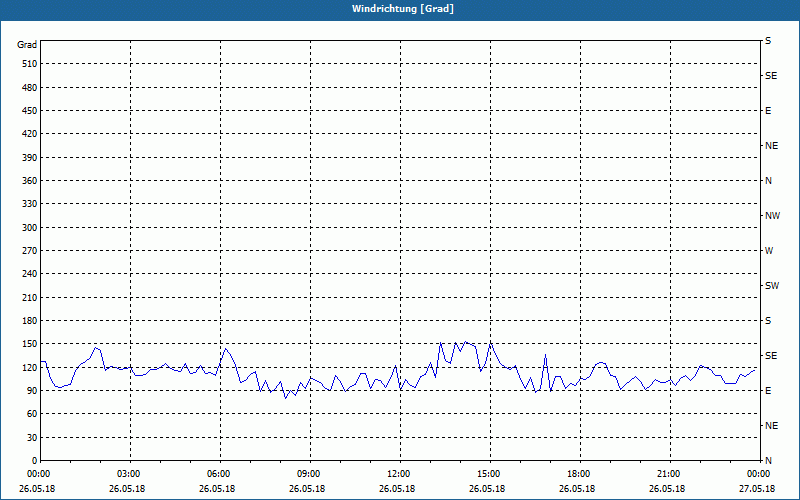Select the SE compass label between 510 and 480
This screenshot has width=800, height=500.
point(771,76)
